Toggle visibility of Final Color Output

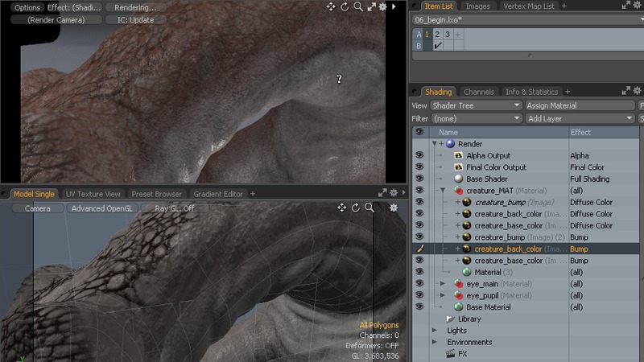point(419,167)
